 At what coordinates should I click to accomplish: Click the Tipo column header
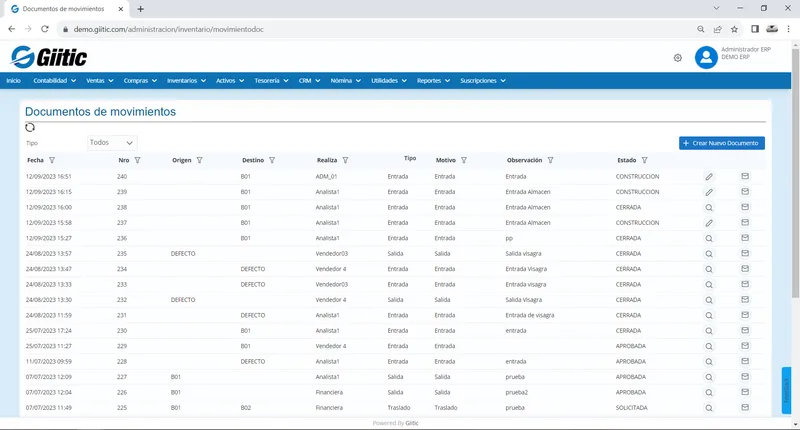[x=410, y=158]
